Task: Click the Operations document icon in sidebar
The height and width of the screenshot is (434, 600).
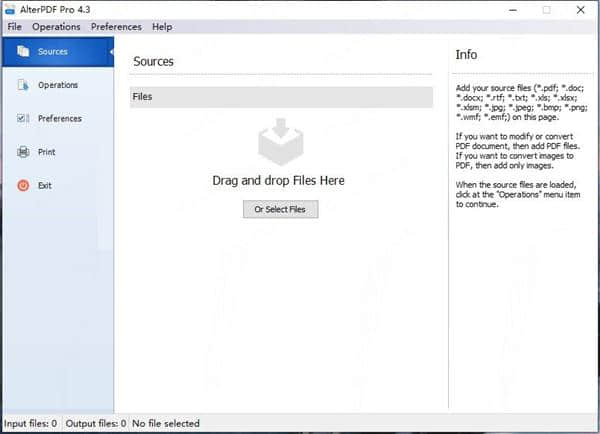Action: pos(22,85)
